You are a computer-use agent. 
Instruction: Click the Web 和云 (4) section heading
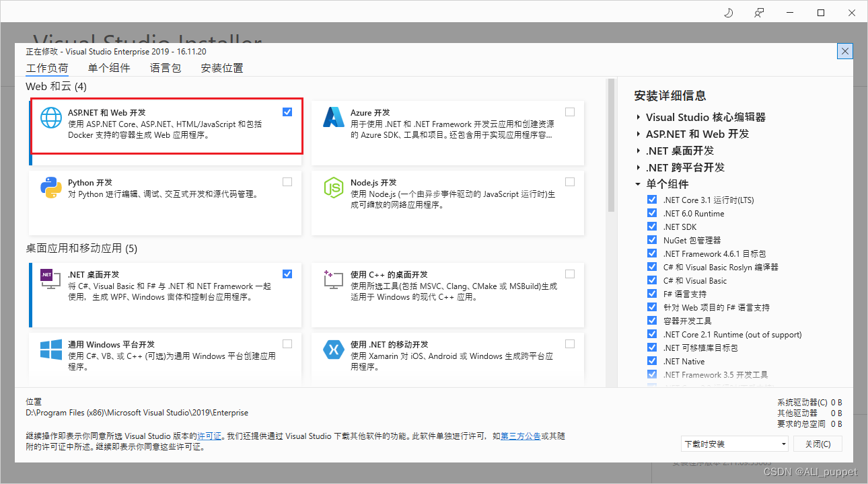click(57, 87)
